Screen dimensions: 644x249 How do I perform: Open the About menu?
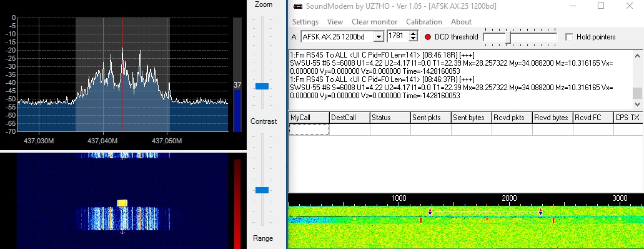tap(461, 22)
